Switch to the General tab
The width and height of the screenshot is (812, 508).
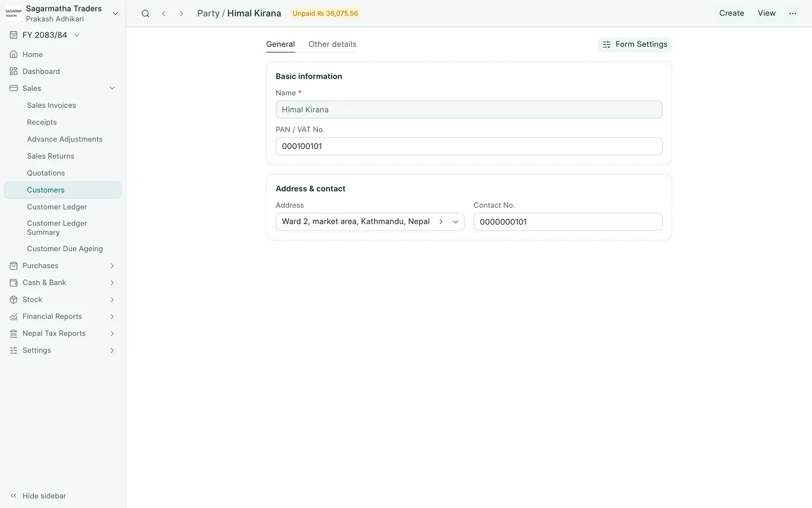coord(280,45)
